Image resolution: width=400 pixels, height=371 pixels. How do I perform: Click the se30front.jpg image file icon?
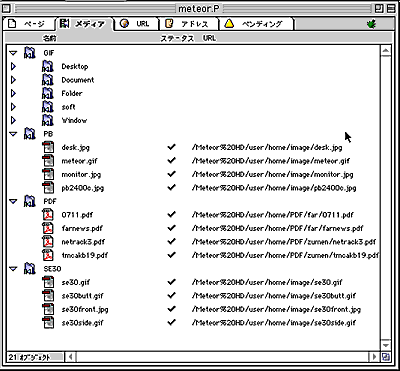click(x=48, y=309)
